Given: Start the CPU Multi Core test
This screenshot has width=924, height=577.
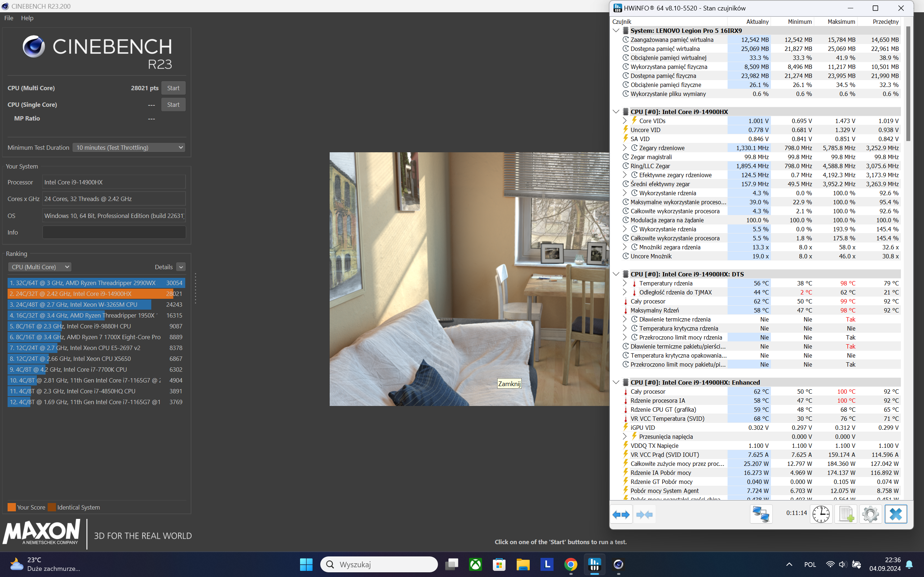Looking at the screenshot, I should [173, 88].
